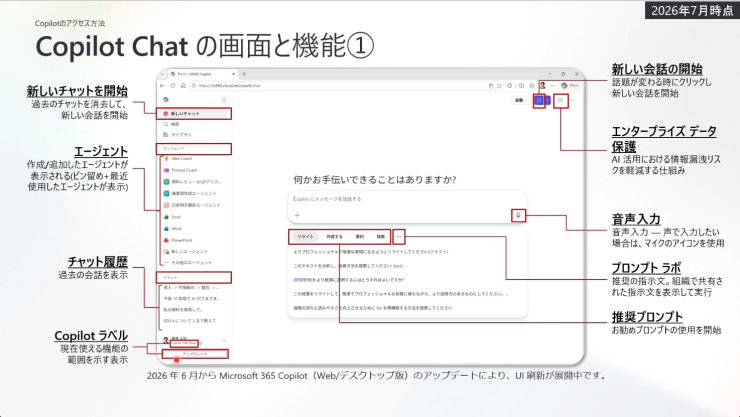Select the Prompt Coach agent
Viewport: 740px width, 417px height.
[181, 170]
